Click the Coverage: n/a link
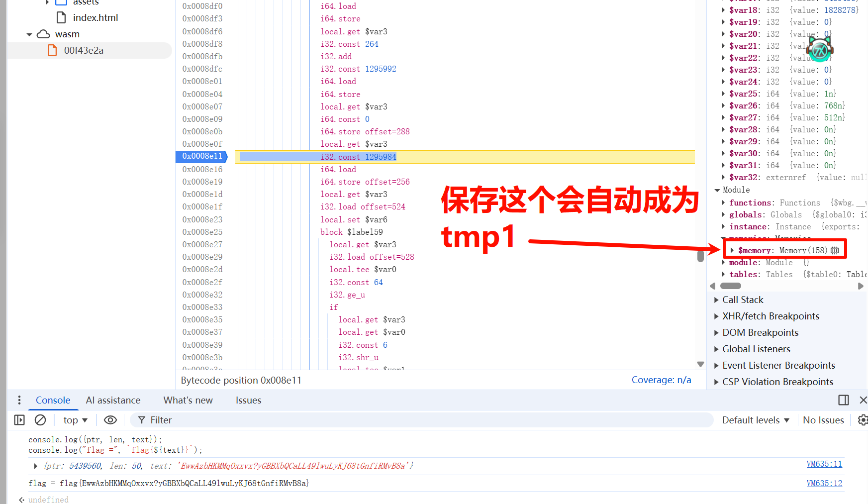 point(661,380)
